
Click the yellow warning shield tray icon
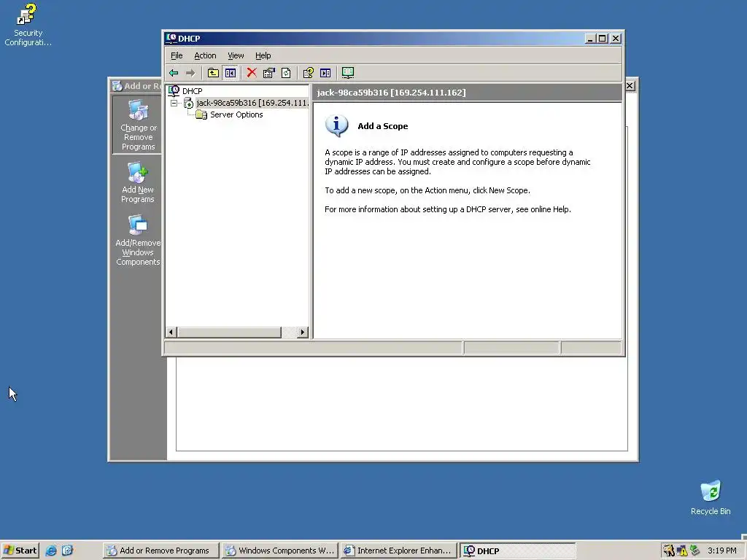click(682, 551)
